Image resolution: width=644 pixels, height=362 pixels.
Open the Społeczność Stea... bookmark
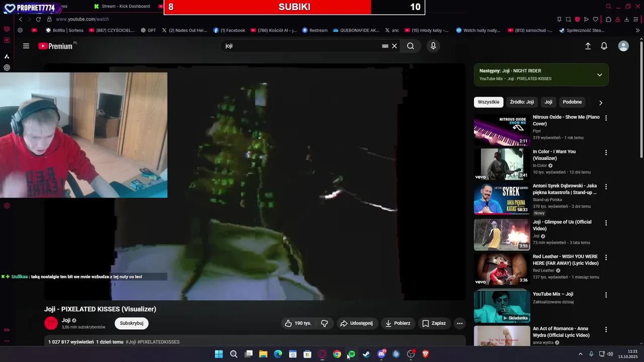tap(582, 30)
